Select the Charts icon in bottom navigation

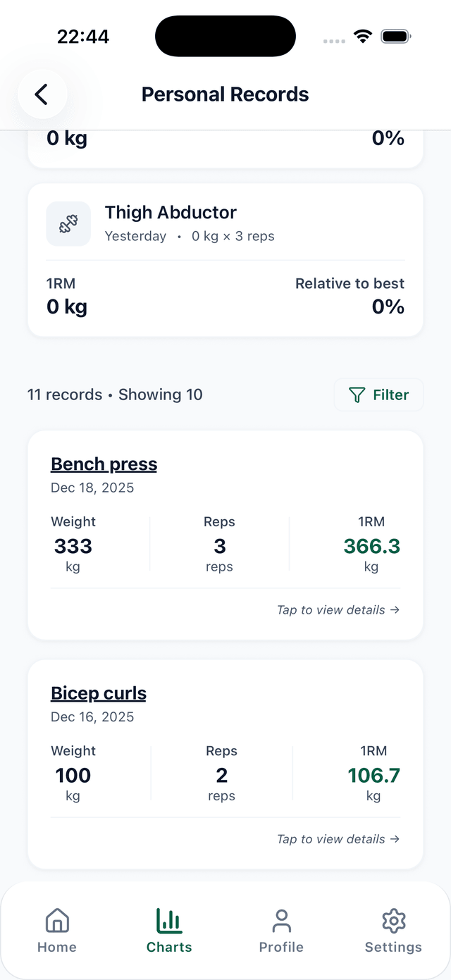click(x=169, y=920)
